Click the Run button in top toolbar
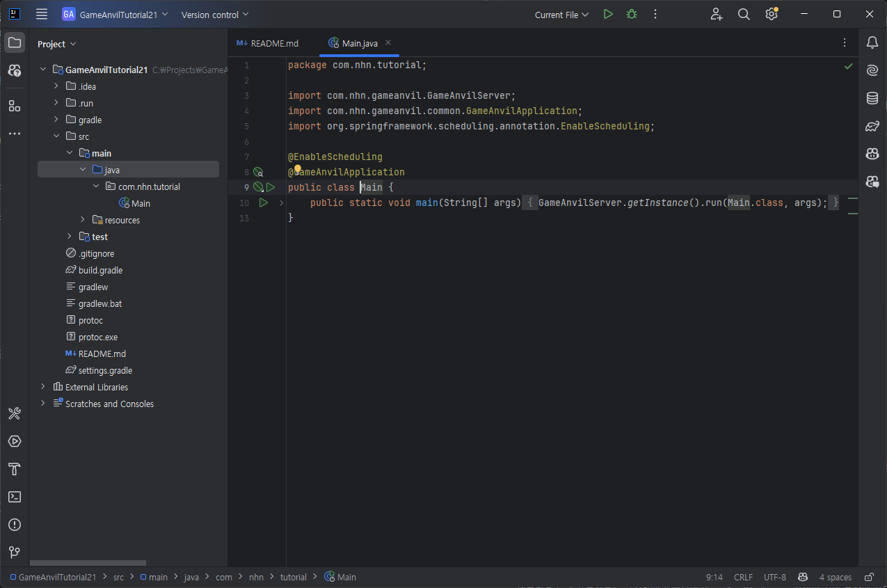 pyautogui.click(x=608, y=14)
